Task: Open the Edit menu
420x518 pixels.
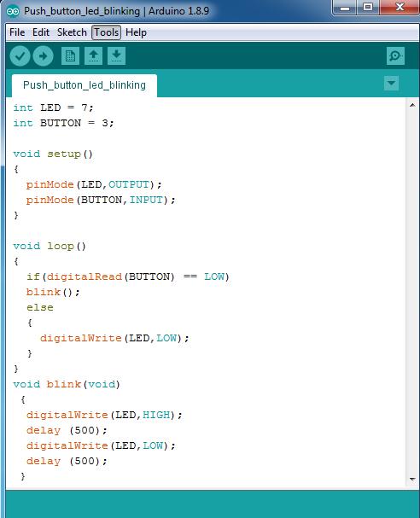Action: (x=41, y=32)
